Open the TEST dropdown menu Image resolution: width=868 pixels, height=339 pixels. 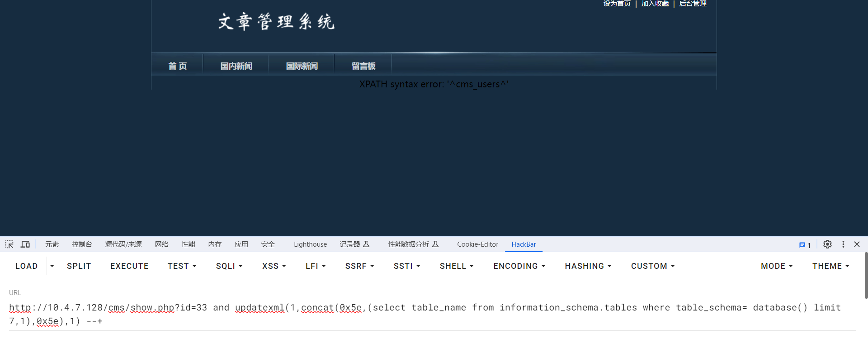(182, 266)
